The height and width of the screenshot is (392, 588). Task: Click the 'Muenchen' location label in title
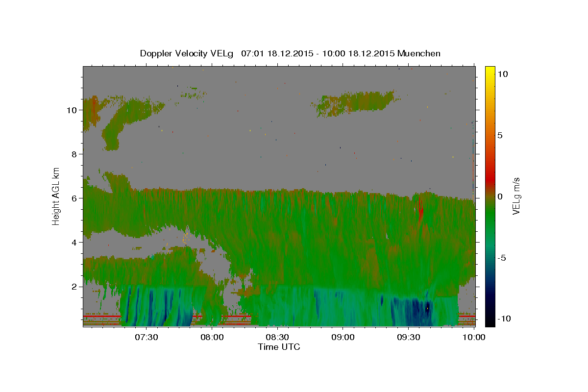[x=419, y=53]
